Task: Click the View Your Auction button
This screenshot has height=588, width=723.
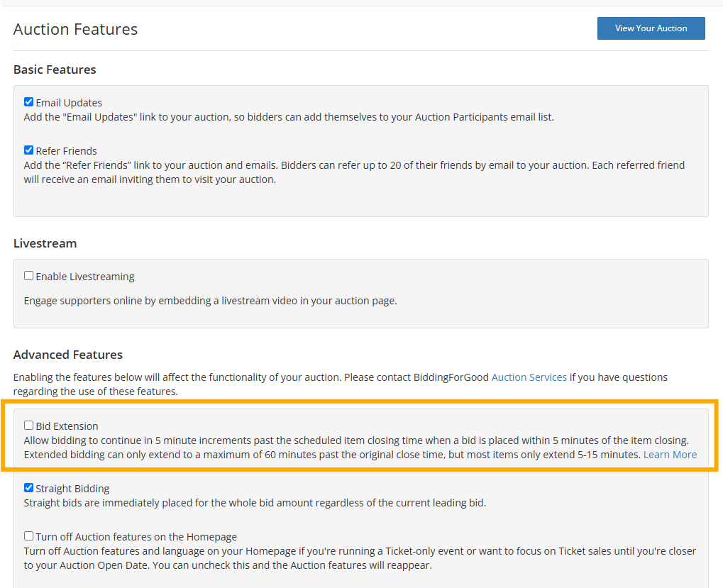Action: [x=650, y=28]
